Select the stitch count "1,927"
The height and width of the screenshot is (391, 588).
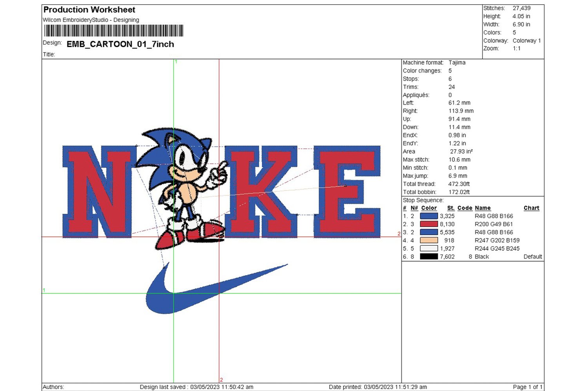(447, 248)
